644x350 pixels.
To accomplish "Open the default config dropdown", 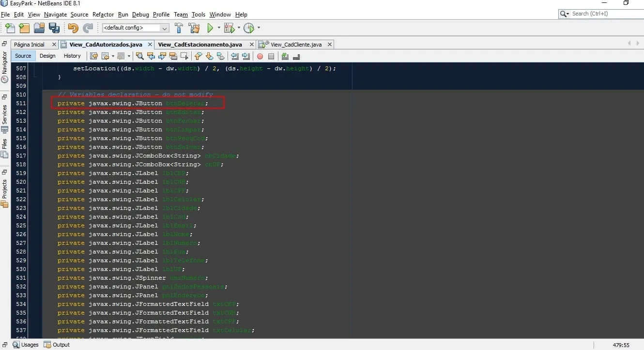I will 136,28.
